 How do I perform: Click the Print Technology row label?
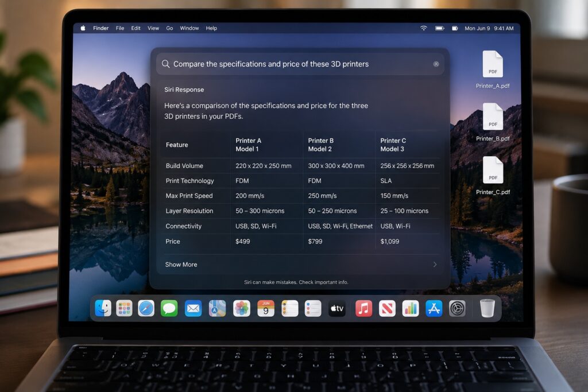click(x=189, y=181)
